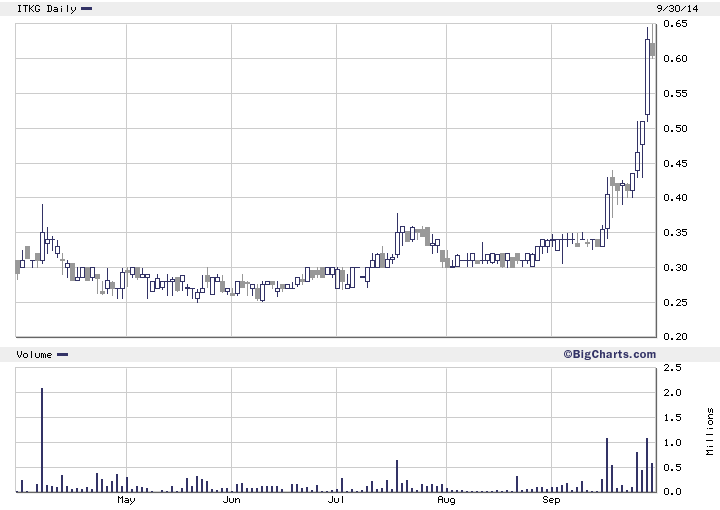Screen dimensions: 720x510
Task: Click the 1.5 volume axis label
Action: (x=672, y=418)
